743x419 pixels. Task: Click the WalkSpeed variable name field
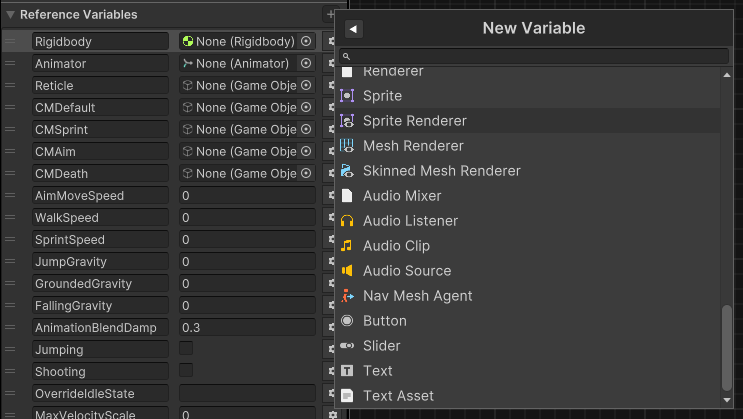tap(99, 218)
